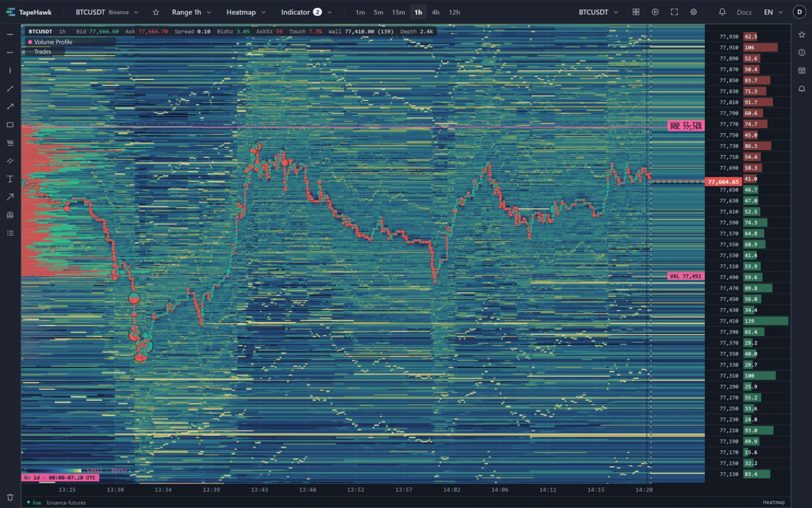
Task: Open the Docs link
Action: click(x=744, y=12)
